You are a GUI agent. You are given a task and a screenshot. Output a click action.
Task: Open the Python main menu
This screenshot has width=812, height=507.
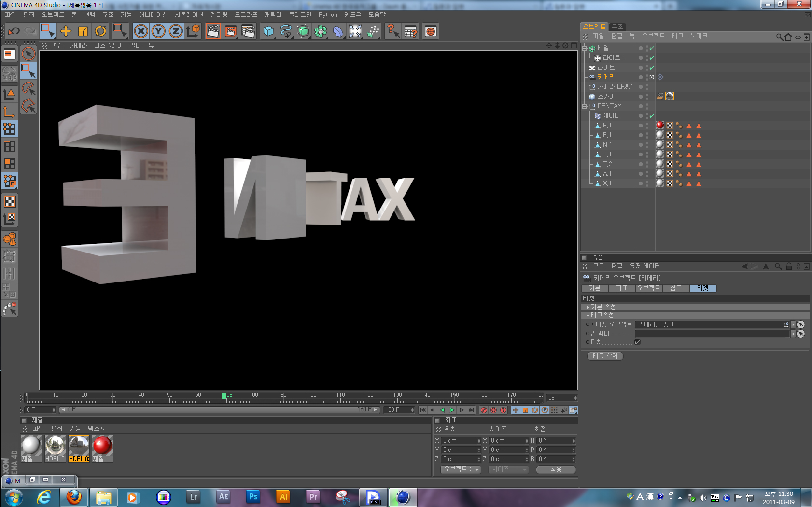pos(328,15)
